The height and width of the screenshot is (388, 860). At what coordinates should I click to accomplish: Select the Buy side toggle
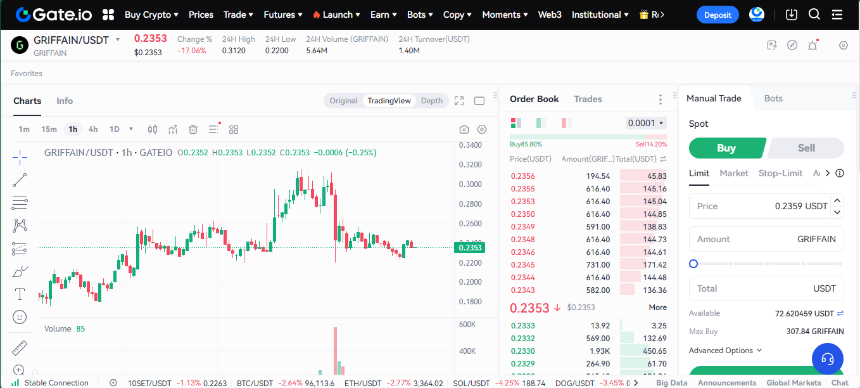726,148
